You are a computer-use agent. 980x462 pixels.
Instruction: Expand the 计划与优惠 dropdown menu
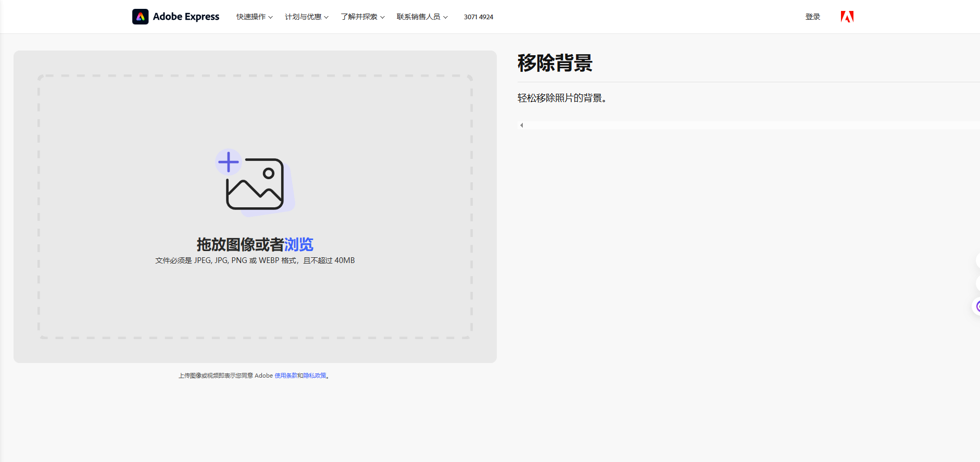[x=307, y=17]
